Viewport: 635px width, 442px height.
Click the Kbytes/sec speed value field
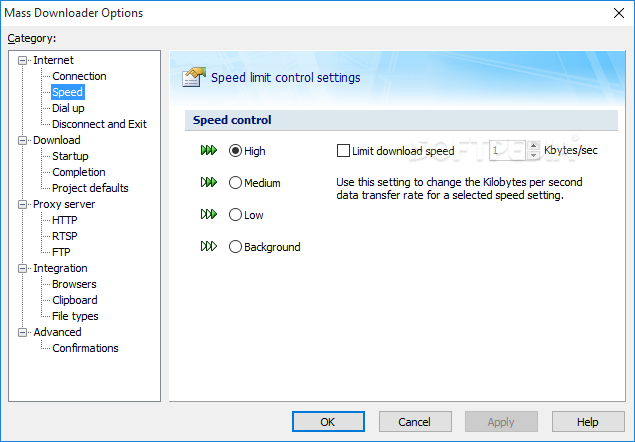(506, 151)
